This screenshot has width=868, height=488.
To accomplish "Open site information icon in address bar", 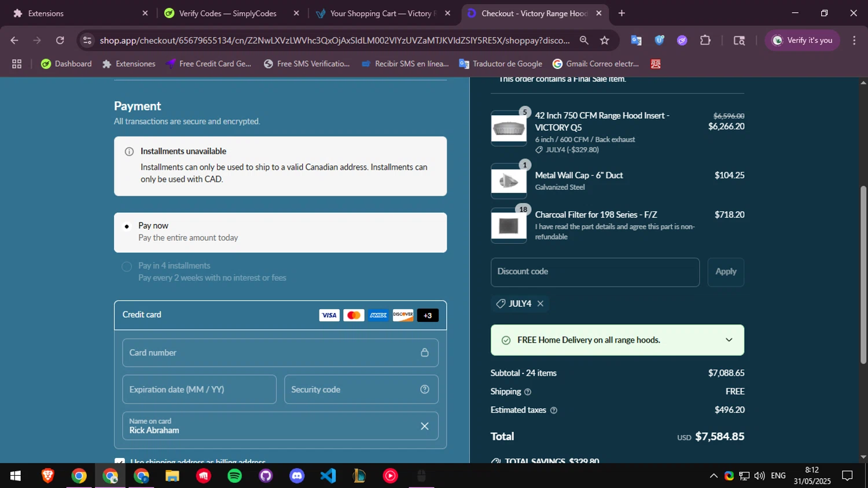I will pos(87,41).
